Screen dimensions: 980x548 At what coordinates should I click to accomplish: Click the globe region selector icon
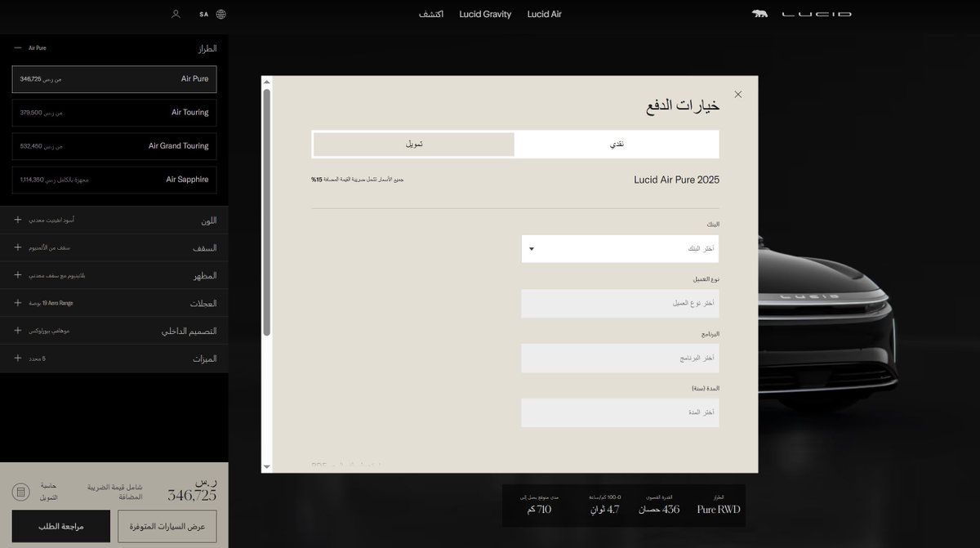pyautogui.click(x=221, y=14)
